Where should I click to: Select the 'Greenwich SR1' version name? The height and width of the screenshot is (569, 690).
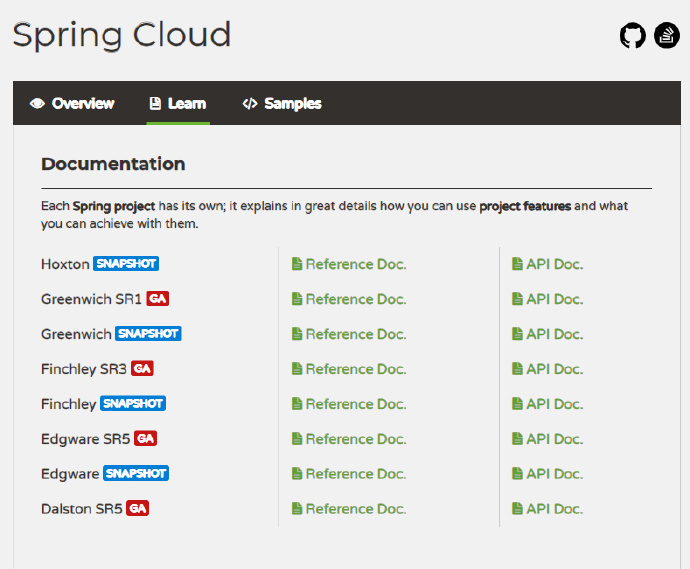pyautogui.click(x=91, y=299)
